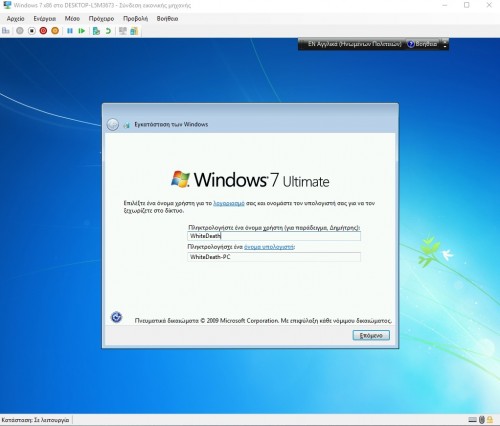Click the Turn Off (black square) icon
Screen dimensions: 500x426
32,31
